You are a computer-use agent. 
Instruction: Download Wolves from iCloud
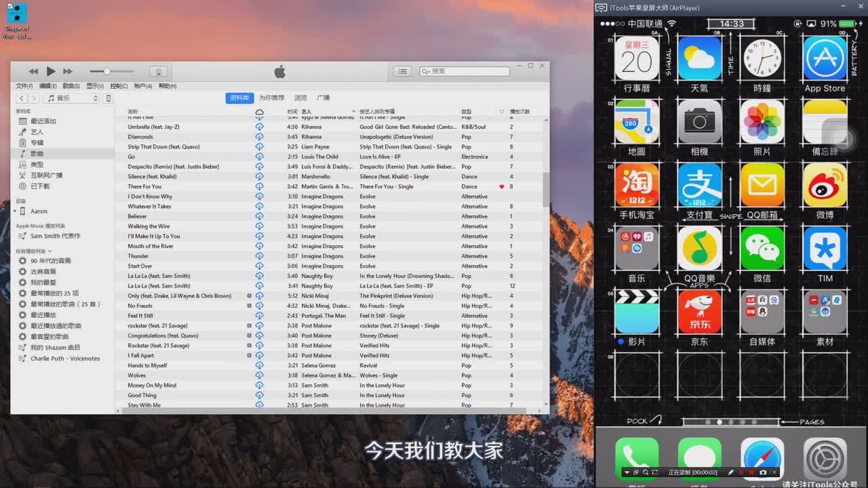[x=259, y=375]
